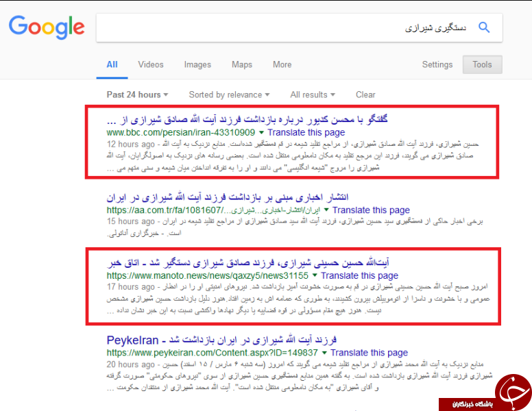Translate the aa.com.tr result page

(x=371, y=210)
